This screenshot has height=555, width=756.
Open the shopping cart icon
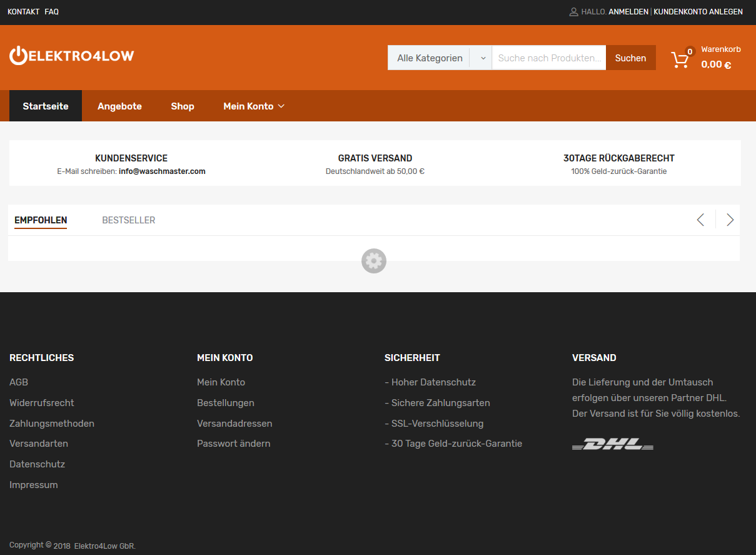click(680, 59)
